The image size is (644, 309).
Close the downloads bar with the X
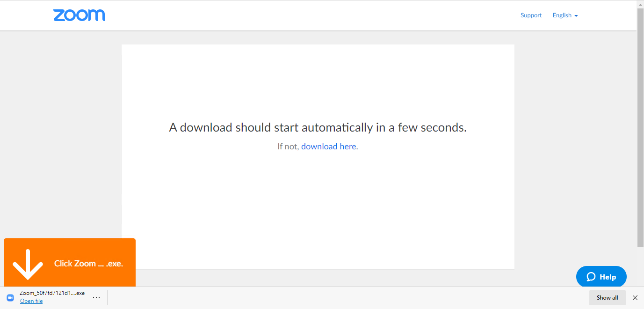635,298
